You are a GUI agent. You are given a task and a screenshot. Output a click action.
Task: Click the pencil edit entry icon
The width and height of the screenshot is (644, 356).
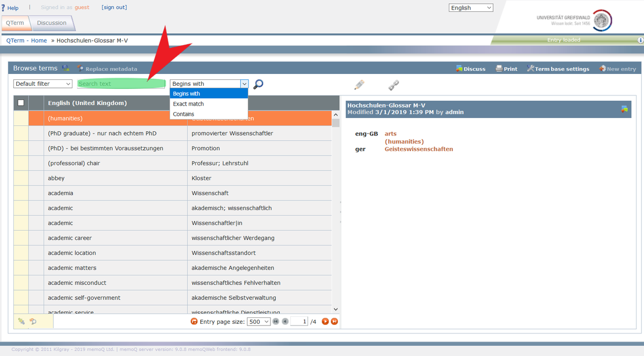coord(359,85)
